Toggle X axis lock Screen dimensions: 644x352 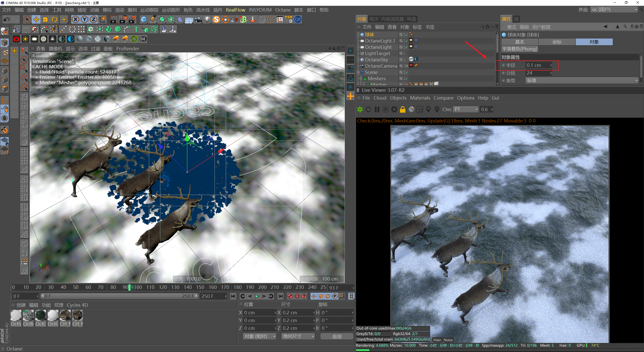tap(75, 19)
